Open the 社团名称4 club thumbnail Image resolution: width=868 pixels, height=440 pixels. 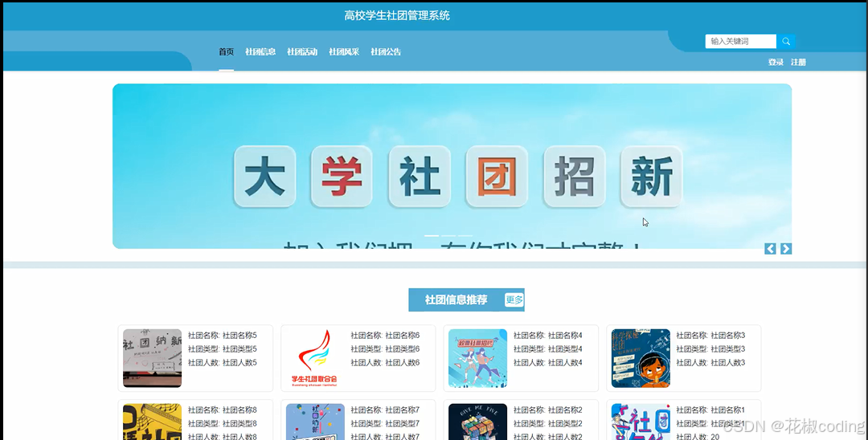point(477,358)
